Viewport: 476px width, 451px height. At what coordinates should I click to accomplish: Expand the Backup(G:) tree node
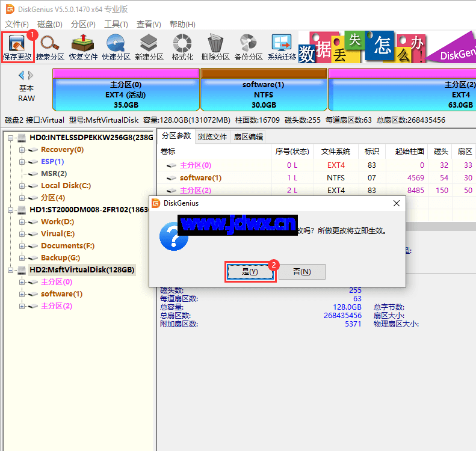point(22,258)
